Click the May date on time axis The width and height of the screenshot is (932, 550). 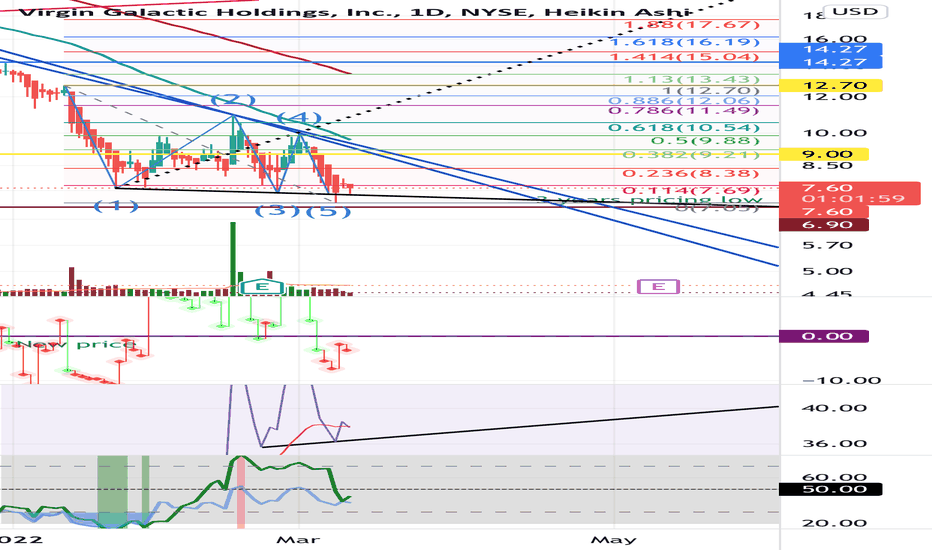(x=613, y=540)
